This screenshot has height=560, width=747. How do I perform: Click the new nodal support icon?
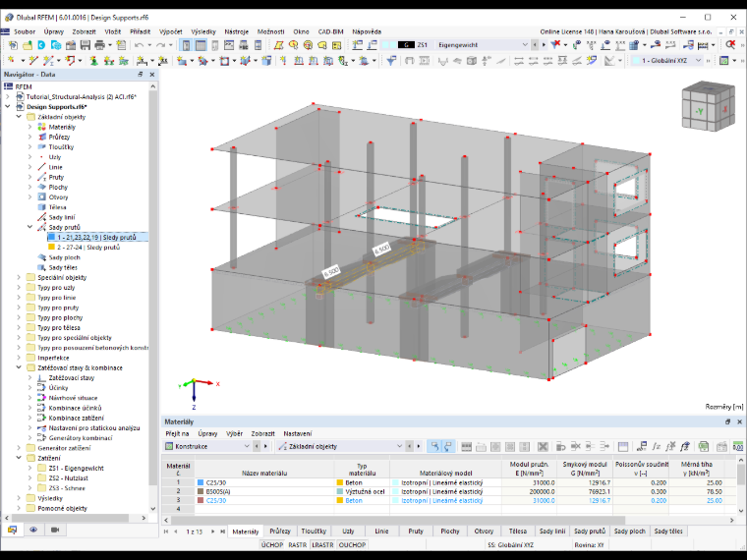point(93,61)
